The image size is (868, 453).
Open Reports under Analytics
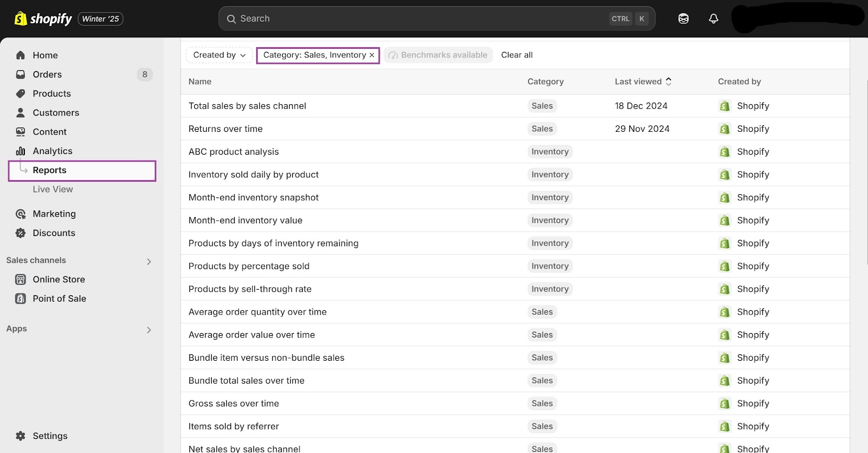(x=82, y=170)
